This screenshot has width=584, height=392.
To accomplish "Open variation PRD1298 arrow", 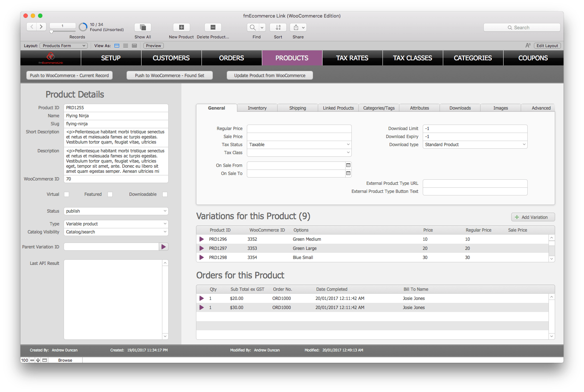I will 201,258.
